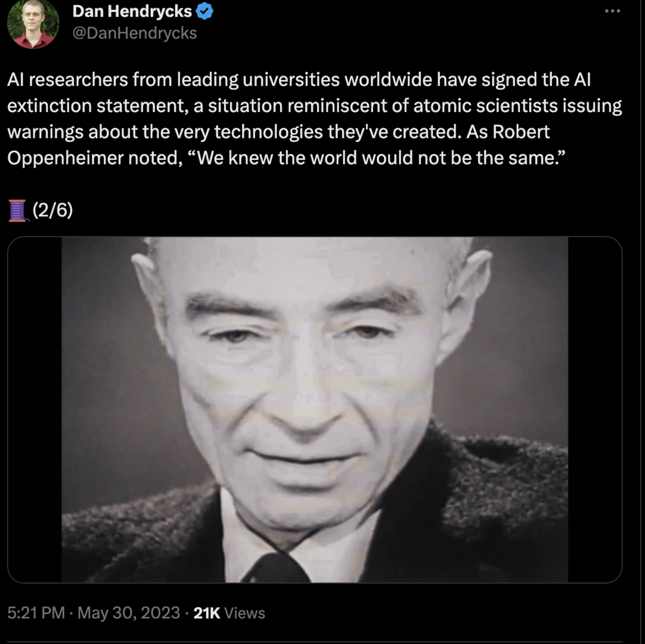Viewport: 645px width, 644px height.
Task: Click the right black letterbox of media
Action: (595, 410)
